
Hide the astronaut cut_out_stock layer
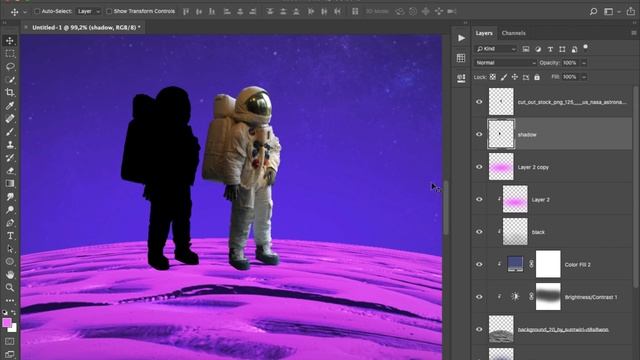pyautogui.click(x=479, y=102)
